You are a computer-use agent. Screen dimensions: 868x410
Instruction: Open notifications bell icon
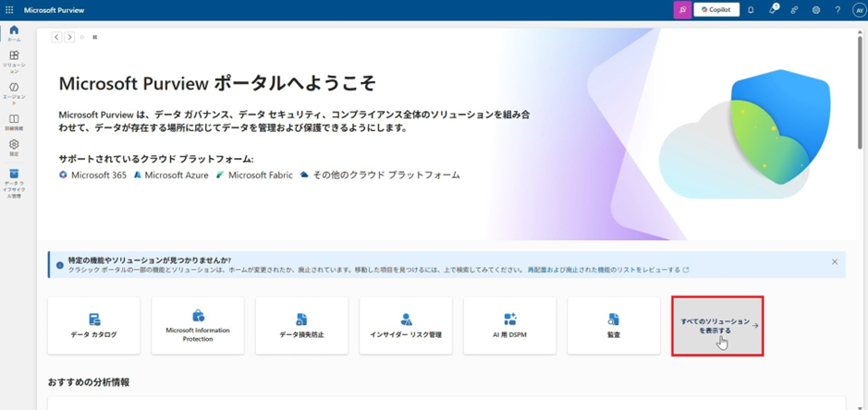(751, 10)
